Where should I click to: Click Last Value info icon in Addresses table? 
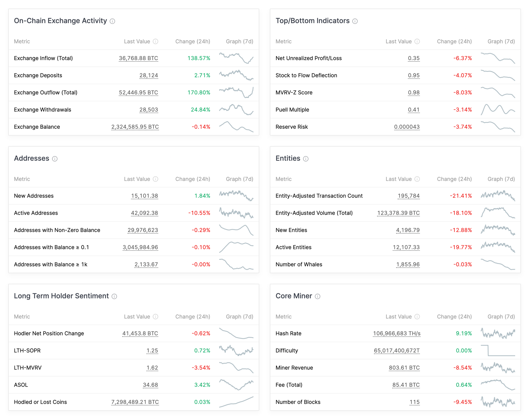[156, 179]
